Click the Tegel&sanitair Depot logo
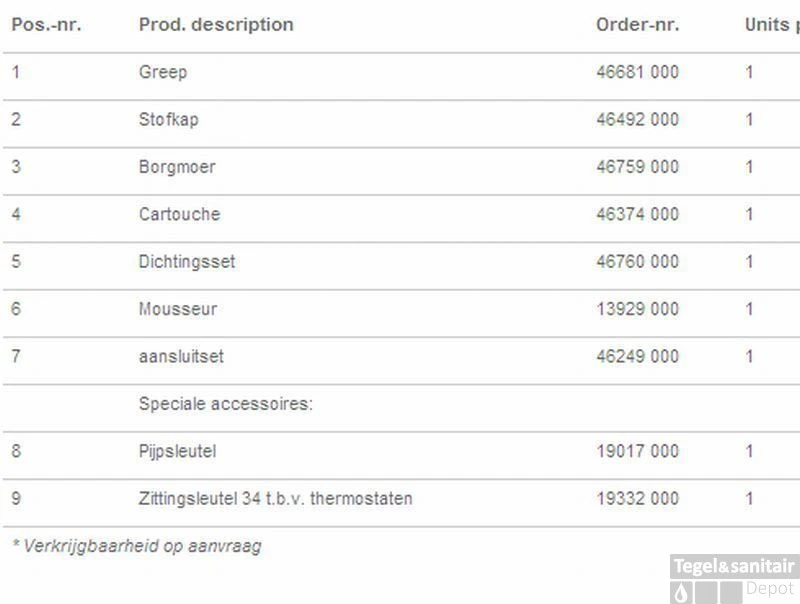Image resolution: width=800 pixels, height=604 pixels. 734,578
